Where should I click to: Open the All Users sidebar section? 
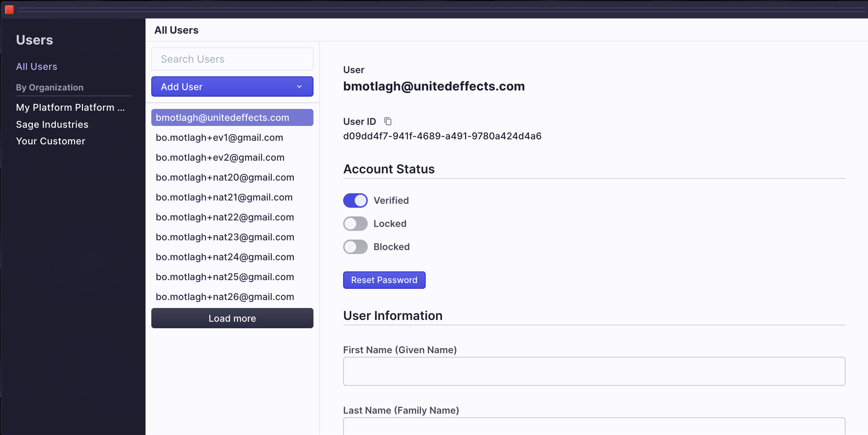point(37,67)
